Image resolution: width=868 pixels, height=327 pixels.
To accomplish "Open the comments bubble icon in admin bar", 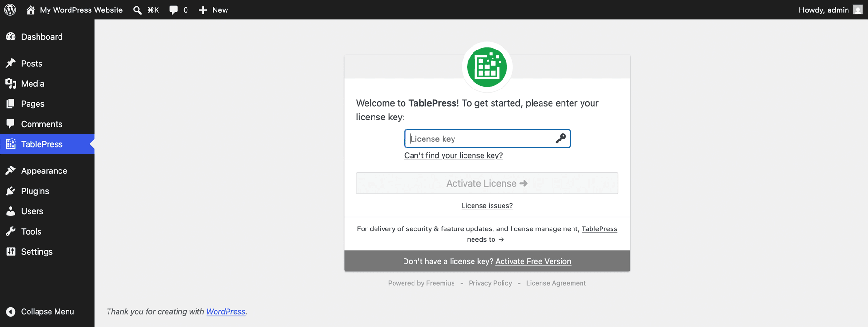I will [x=174, y=10].
